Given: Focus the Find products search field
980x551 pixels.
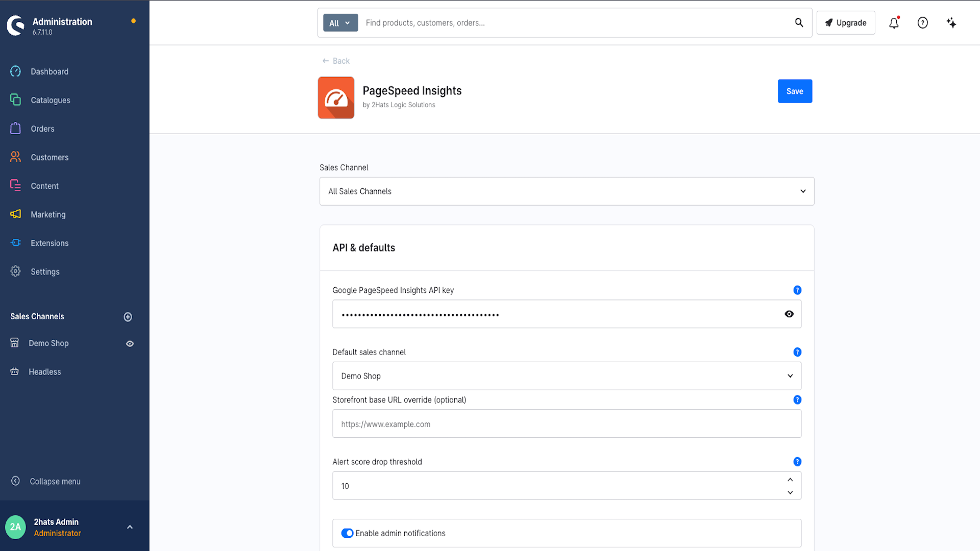Looking at the screenshot, I should tap(574, 23).
